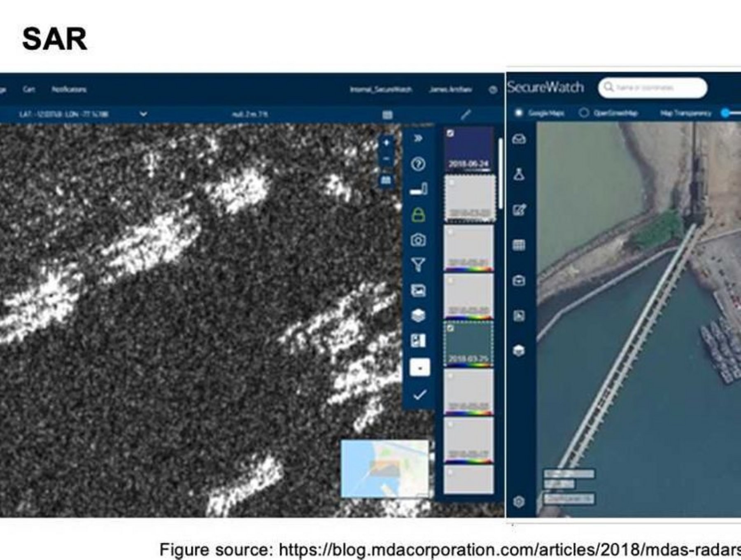Click the James Anthav user name
Image resolution: width=741 pixels, height=560 pixels.
(x=450, y=89)
